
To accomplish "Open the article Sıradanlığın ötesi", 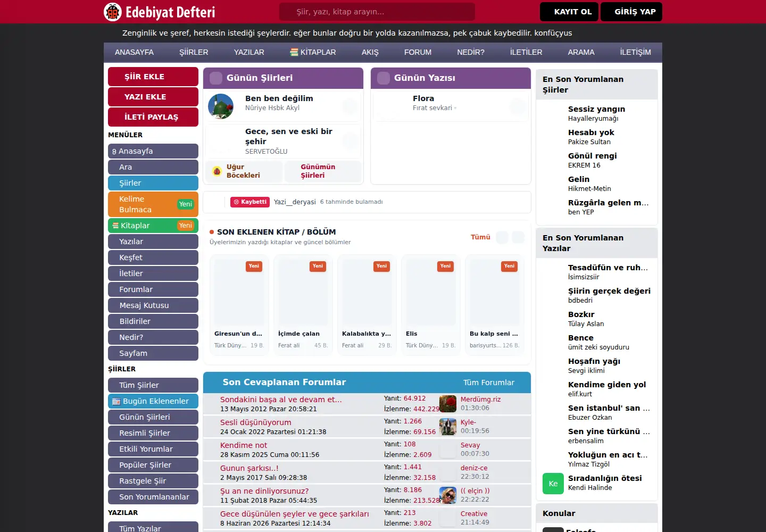I will click(605, 478).
